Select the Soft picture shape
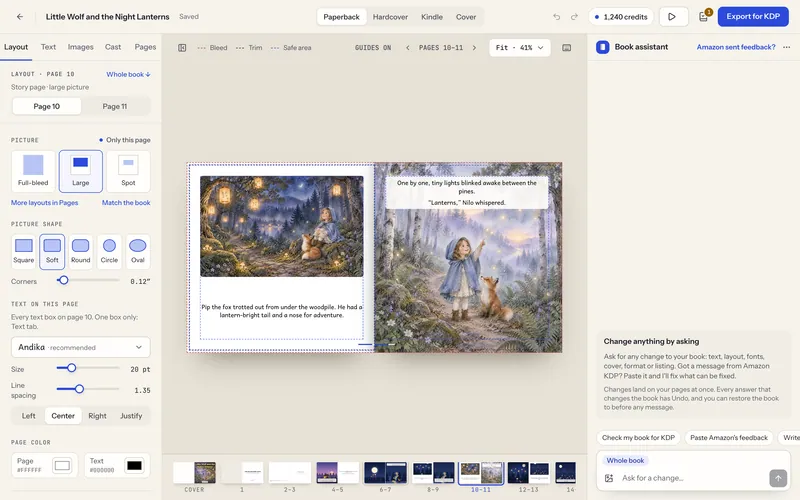The image size is (800, 500). 52,251
